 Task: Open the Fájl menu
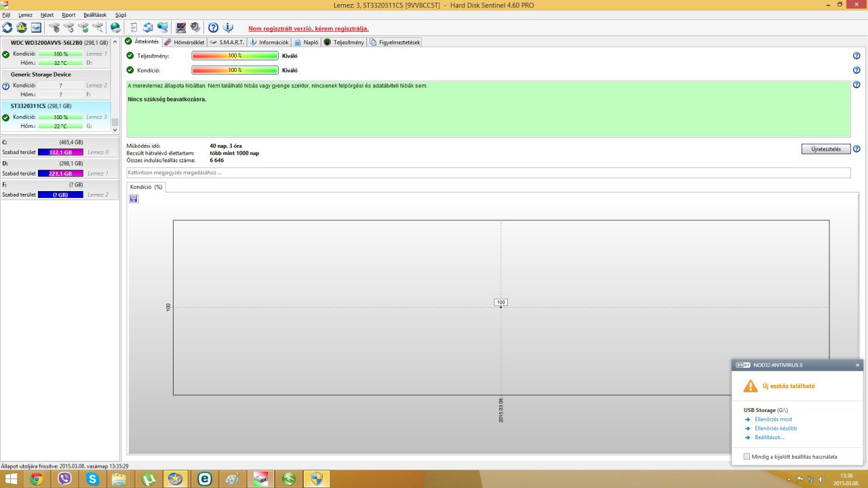coord(6,14)
